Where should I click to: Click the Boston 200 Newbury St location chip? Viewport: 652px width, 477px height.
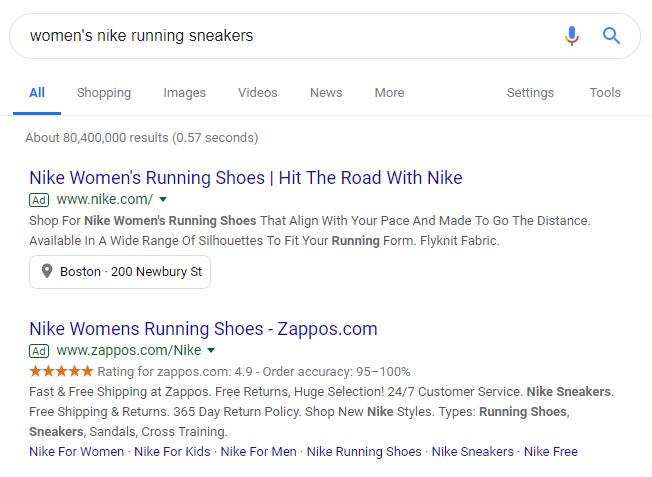(120, 272)
